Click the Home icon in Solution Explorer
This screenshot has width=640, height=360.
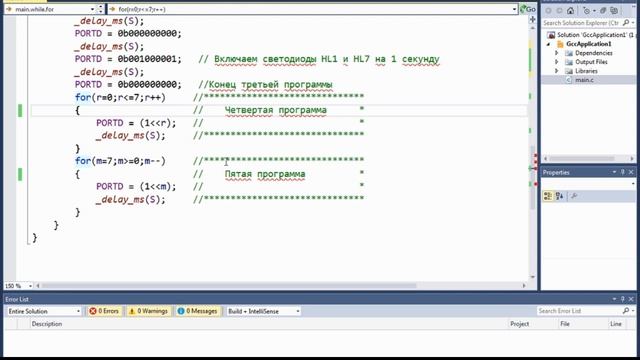coord(570,11)
